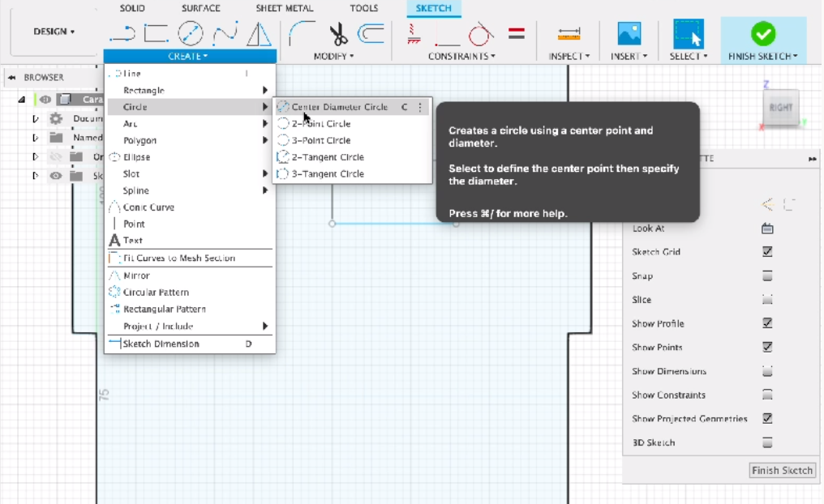
Task: Expand the Document Settings tree node
Action: click(35, 118)
